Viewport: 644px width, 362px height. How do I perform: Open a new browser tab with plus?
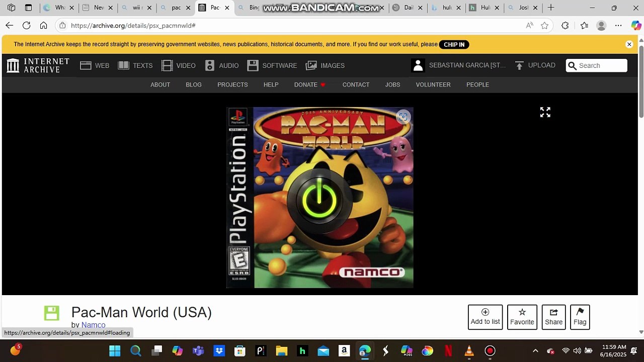click(x=551, y=8)
